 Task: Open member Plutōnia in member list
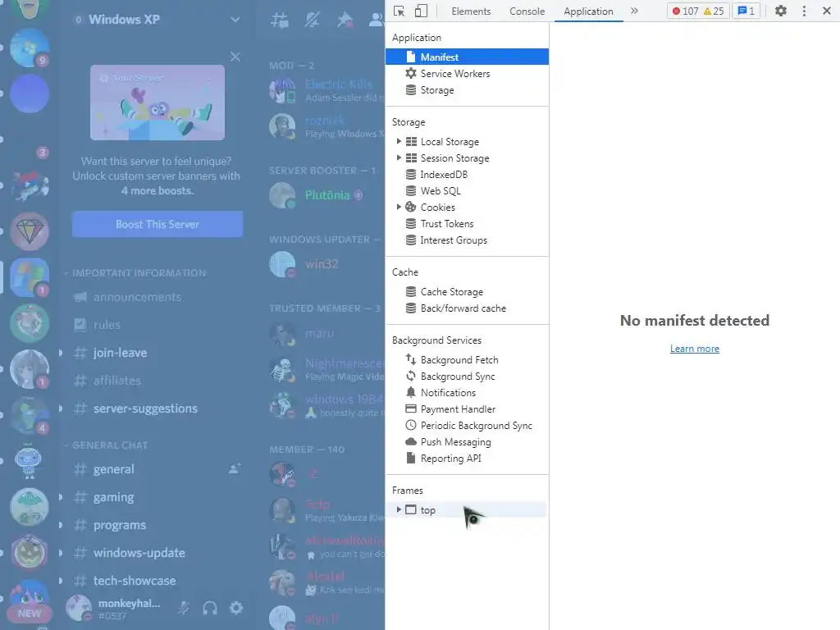(326, 195)
